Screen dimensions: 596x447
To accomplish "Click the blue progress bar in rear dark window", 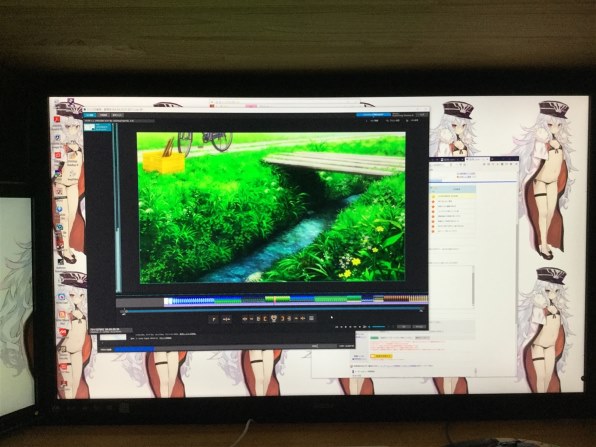I will pos(135,348).
